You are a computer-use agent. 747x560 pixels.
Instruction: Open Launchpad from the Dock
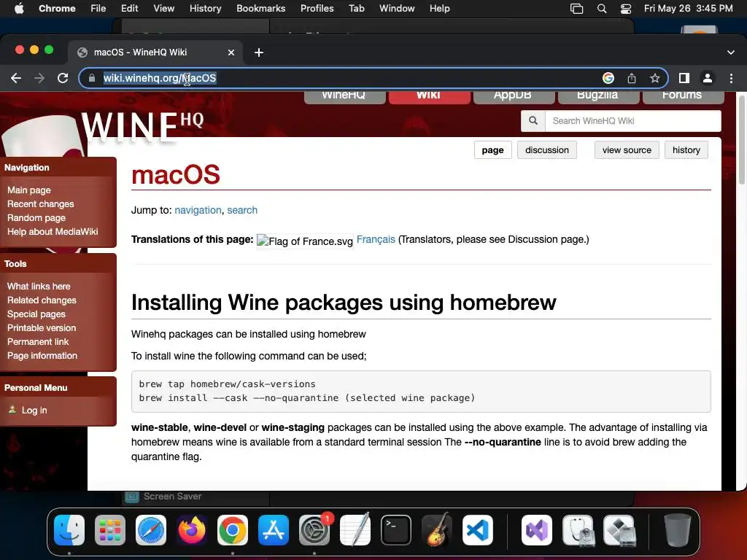(x=110, y=530)
